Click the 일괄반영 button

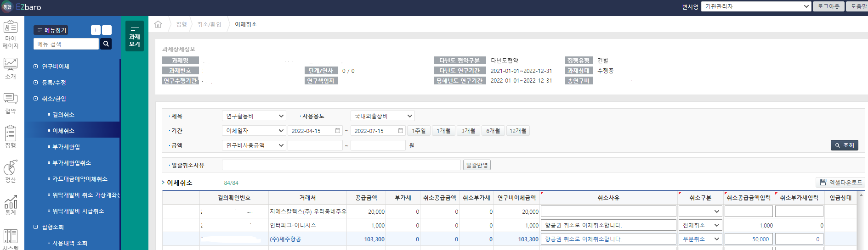tap(477, 165)
